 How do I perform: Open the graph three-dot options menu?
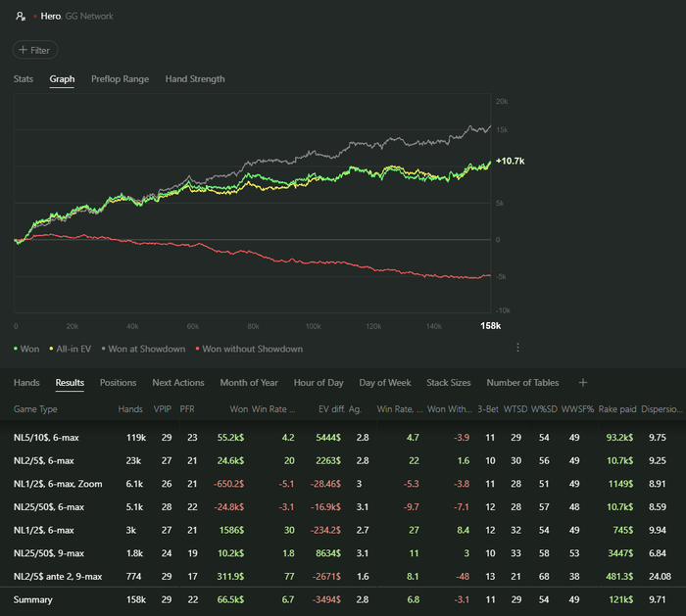(518, 348)
